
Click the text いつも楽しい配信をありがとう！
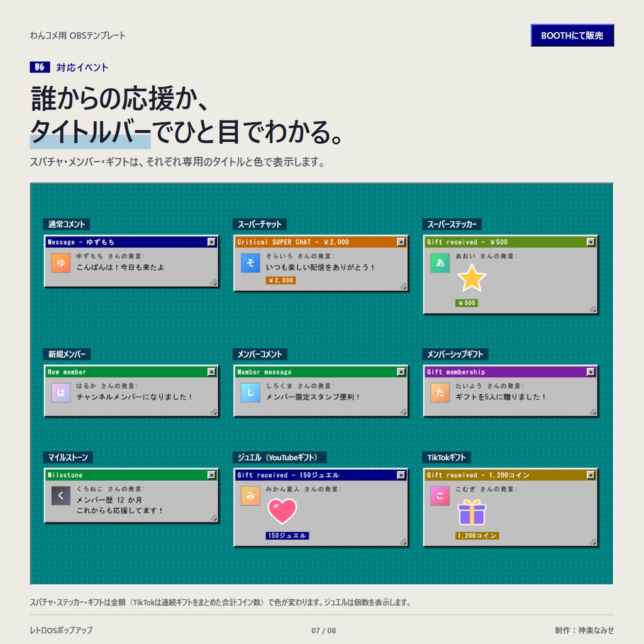coord(320,267)
